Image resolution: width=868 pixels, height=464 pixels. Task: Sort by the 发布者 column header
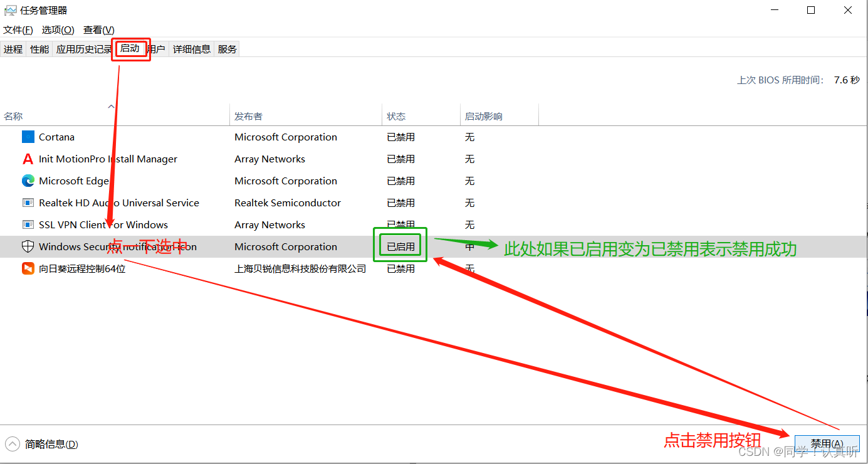click(306, 116)
